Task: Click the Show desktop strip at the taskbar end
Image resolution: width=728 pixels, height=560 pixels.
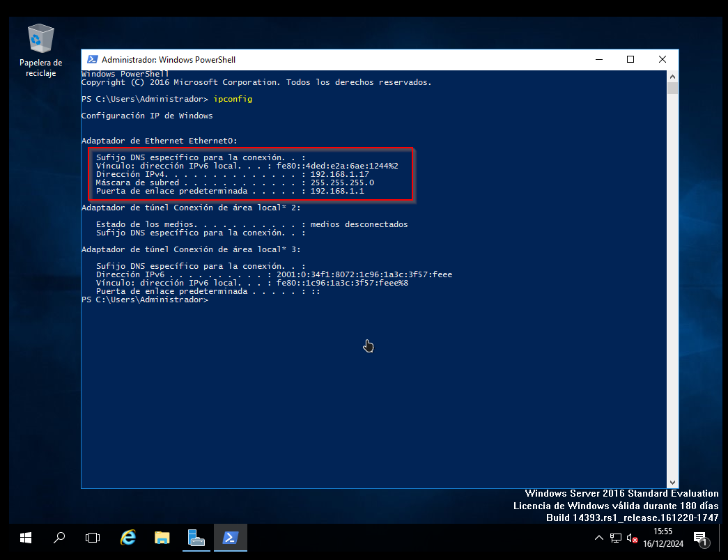Action: click(720, 538)
